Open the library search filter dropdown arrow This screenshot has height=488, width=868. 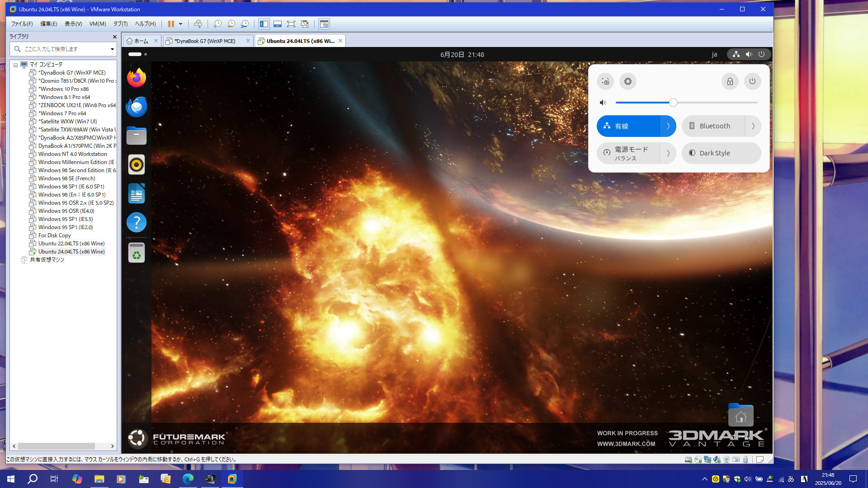click(112, 49)
